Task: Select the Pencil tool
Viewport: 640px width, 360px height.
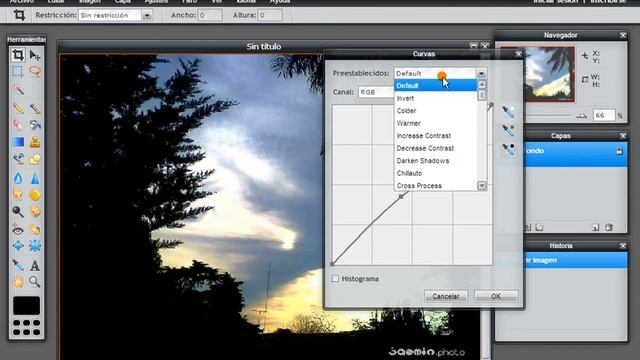Action: click(x=18, y=108)
